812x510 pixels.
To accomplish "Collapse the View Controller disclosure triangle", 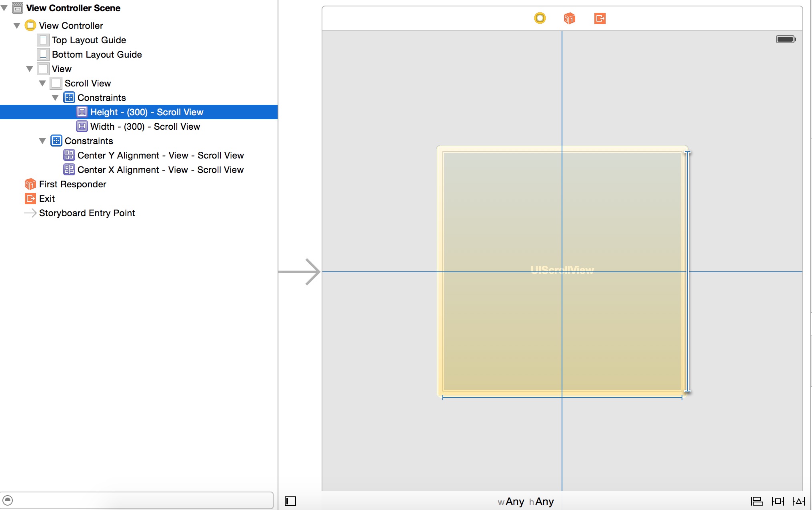I will [x=17, y=26].
